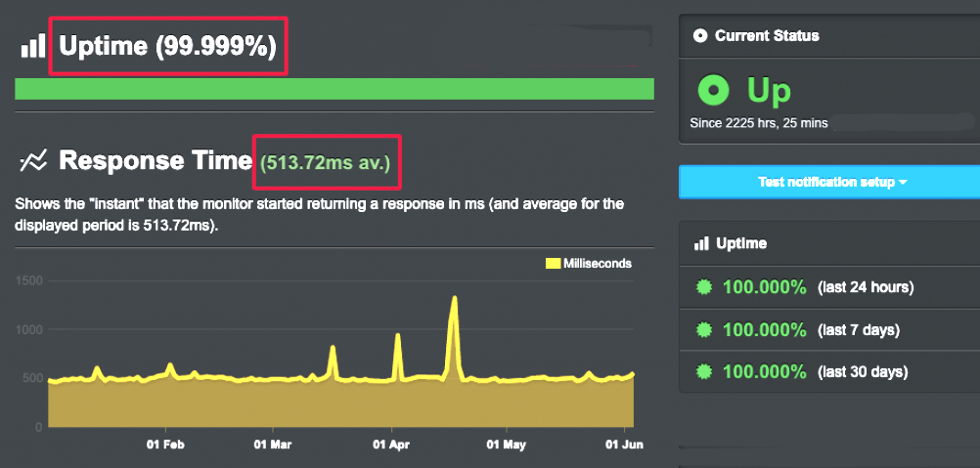
Task: Click the Milliseconds legend text
Action: (x=598, y=264)
